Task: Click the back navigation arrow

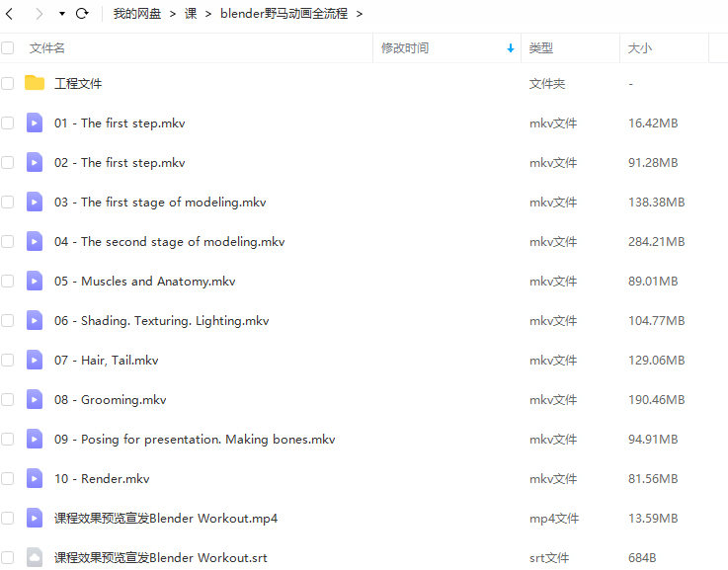Action: click(11, 14)
